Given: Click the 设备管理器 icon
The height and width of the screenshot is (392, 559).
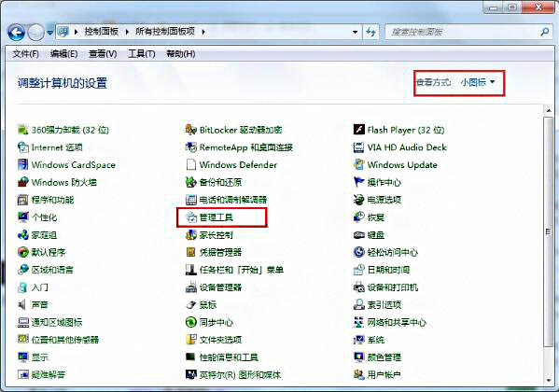Looking at the screenshot, I should (x=191, y=287).
